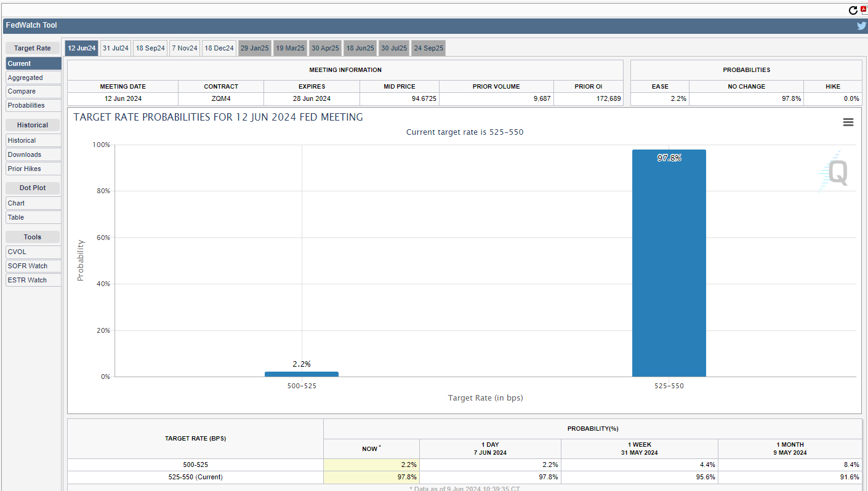This screenshot has height=491, width=868.
Task: Click the refresh icon at top right
Action: [x=853, y=10]
